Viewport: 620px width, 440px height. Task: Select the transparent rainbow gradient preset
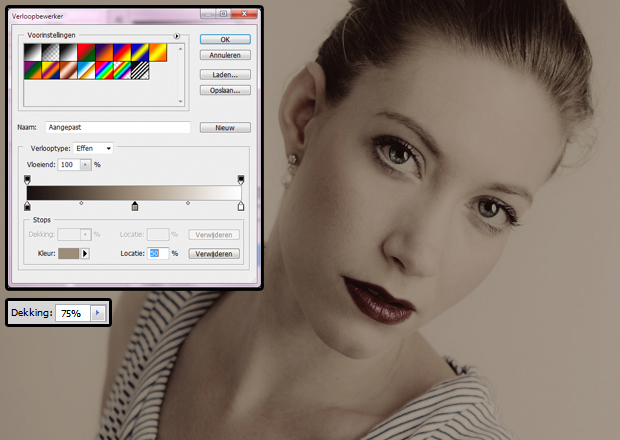coord(122,70)
